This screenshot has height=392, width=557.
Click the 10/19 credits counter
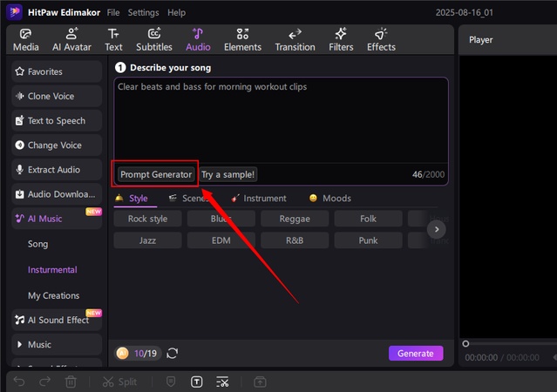tap(146, 354)
